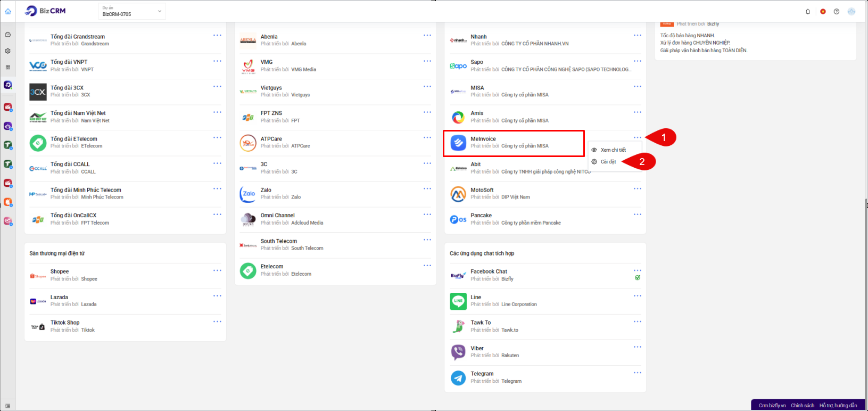Viewport: 868px width, 411px height.
Task: Choose Cài đặt from the context menu
Action: click(608, 162)
